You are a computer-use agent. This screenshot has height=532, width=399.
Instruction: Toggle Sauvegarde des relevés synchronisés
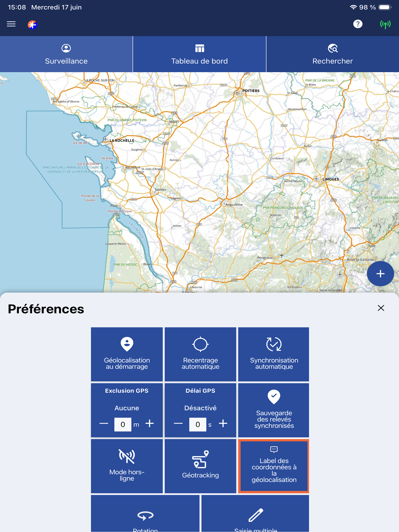[274, 410]
